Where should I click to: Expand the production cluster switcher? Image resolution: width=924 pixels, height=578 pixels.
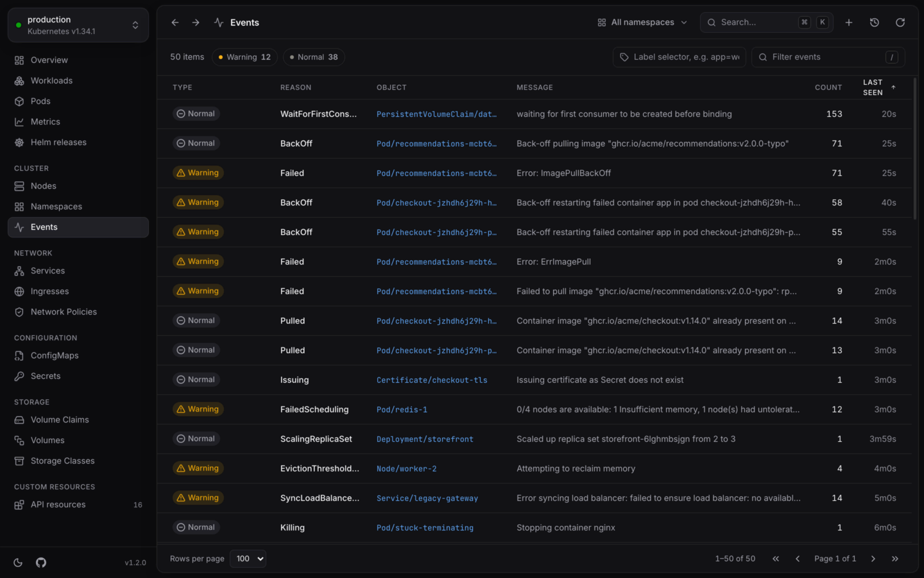point(78,25)
